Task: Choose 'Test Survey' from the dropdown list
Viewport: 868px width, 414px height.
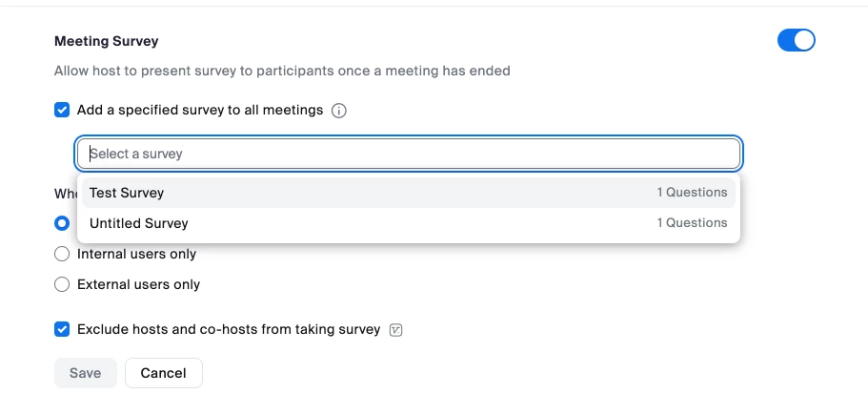Action: (x=127, y=193)
